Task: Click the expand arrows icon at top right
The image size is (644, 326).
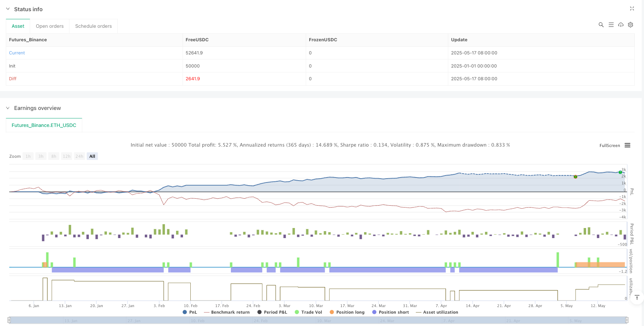Action: pyautogui.click(x=632, y=8)
